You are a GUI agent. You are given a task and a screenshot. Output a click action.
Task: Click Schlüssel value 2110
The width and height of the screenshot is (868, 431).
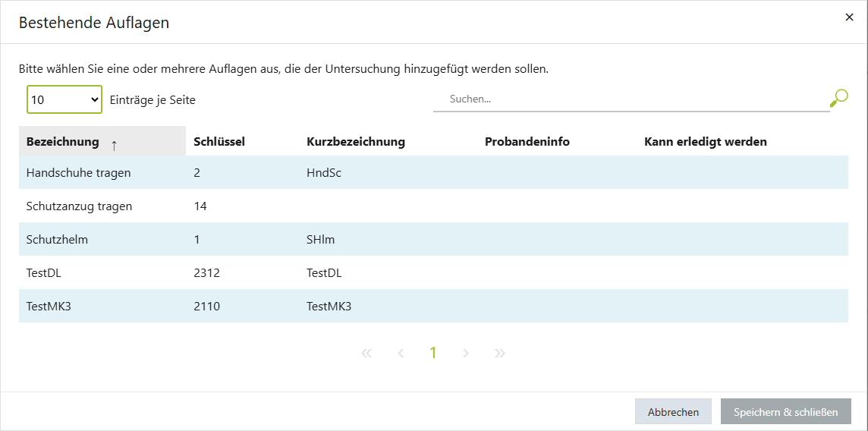[x=206, y=306]
